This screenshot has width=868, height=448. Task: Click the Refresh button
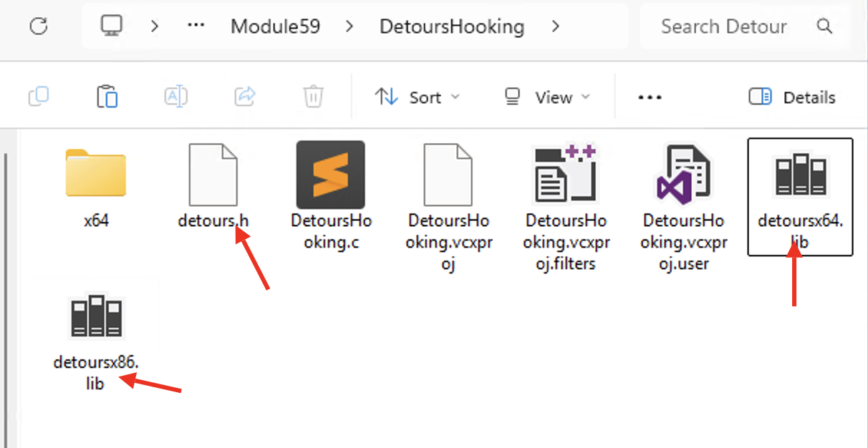39,27
